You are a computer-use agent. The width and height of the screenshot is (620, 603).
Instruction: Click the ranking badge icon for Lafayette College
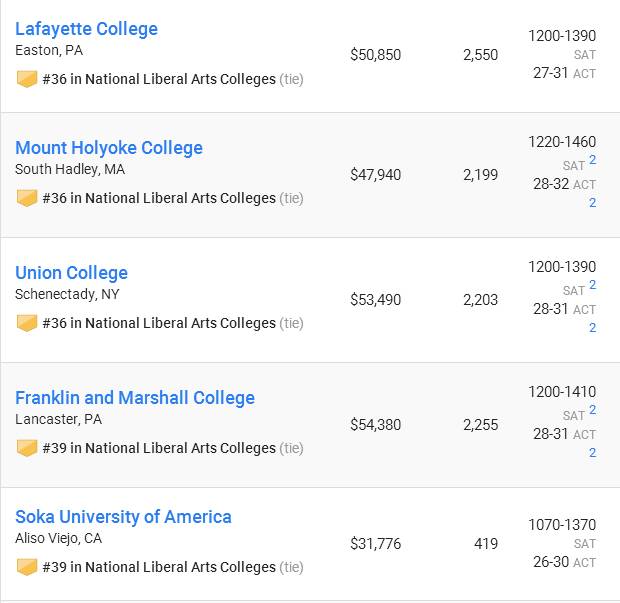27,79
